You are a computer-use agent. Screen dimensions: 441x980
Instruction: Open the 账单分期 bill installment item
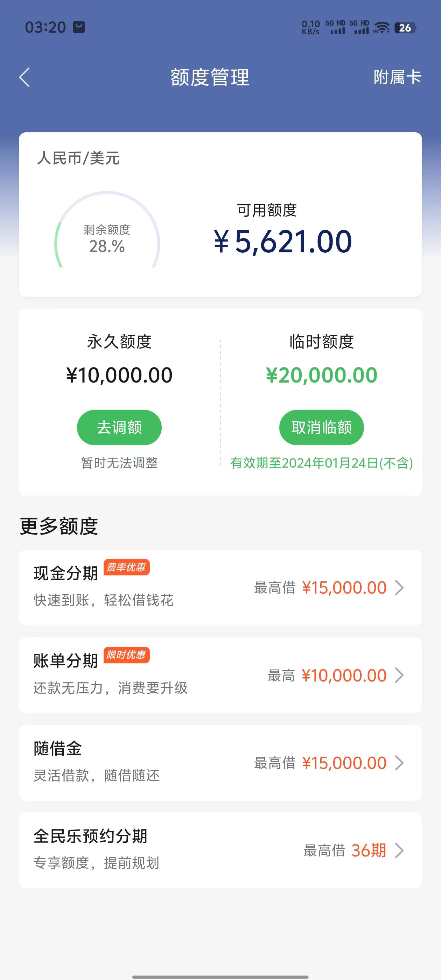(x=220, y=675)
